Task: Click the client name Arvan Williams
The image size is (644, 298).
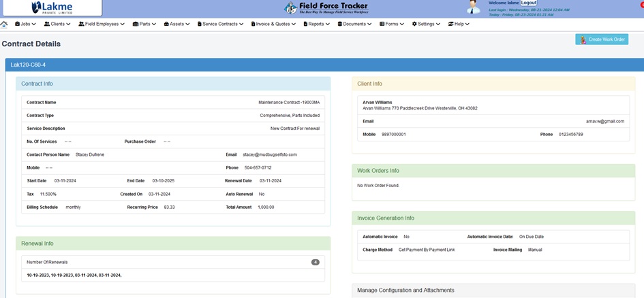Action: (378, 102)
